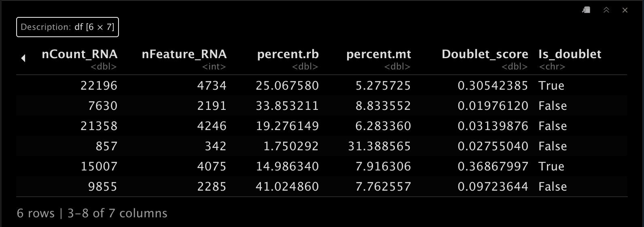Screen dimensions: 644x227
Task: Click the Is_doublet column header
Action: 570,54
